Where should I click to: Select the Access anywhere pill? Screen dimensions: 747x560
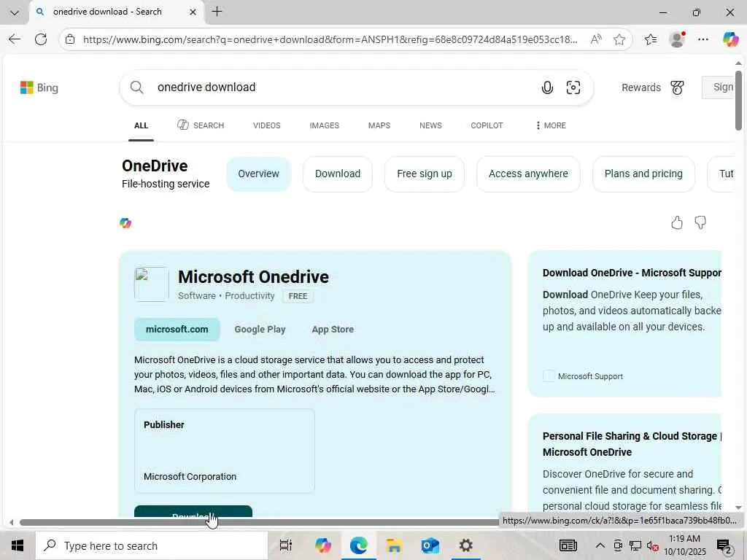[528, 174]
